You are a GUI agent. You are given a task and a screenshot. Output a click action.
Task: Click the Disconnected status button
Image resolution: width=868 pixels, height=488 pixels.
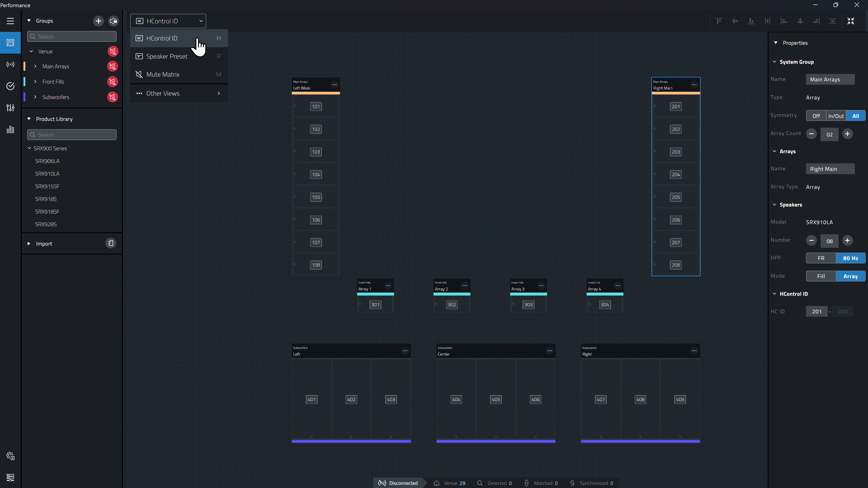[x=398, y=483]
